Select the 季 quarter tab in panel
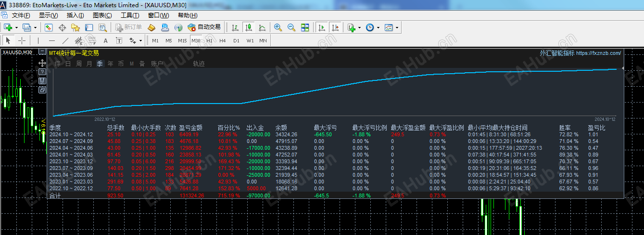This screenshot has width=644, height=235. [100, 64]
